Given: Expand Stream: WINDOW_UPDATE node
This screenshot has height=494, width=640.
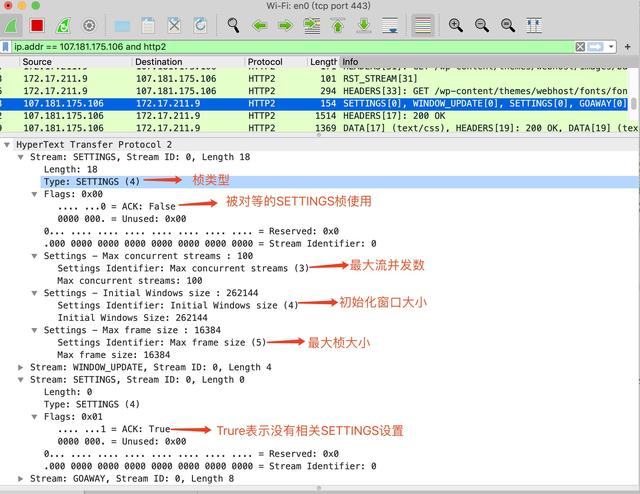Looking at the screenshot, I should click(x=20, y=367).
